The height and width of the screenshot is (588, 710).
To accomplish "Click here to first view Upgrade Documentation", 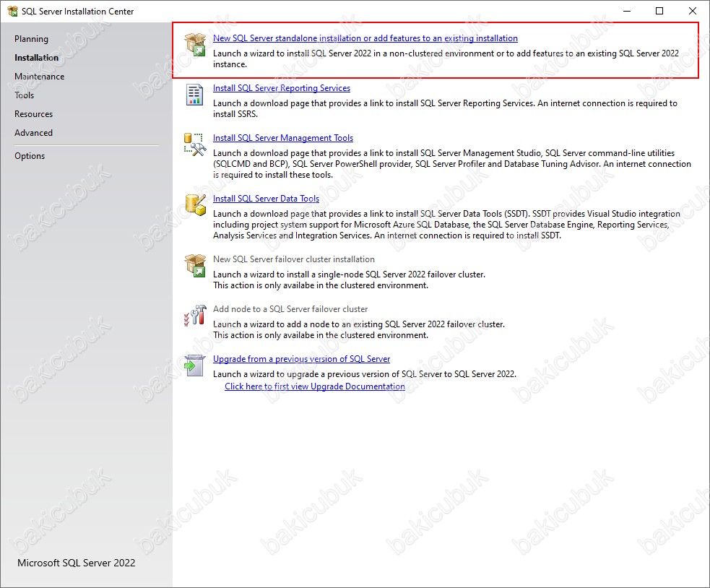I will coord(315,386).
